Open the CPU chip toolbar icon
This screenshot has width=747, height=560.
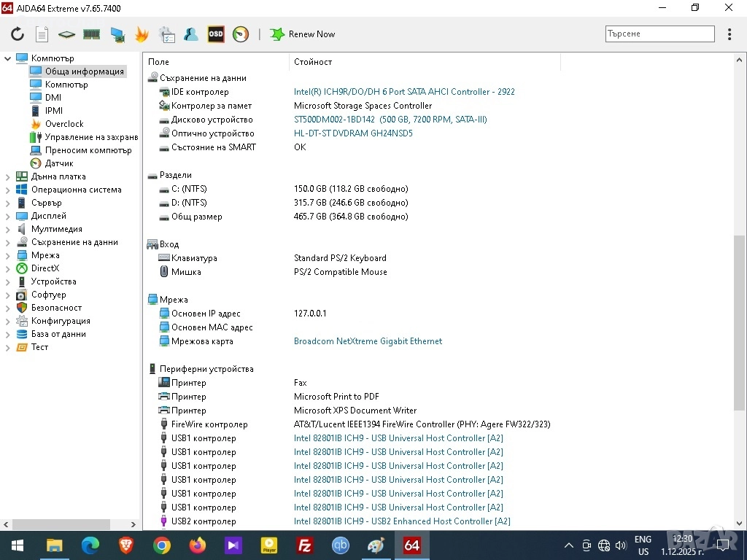(67, 34)
